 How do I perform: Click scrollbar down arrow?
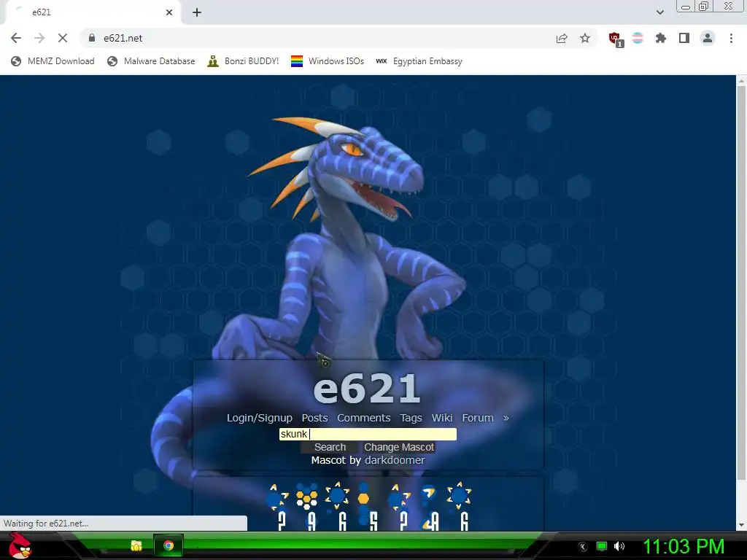pyautogui.click(x=741, y=525)
